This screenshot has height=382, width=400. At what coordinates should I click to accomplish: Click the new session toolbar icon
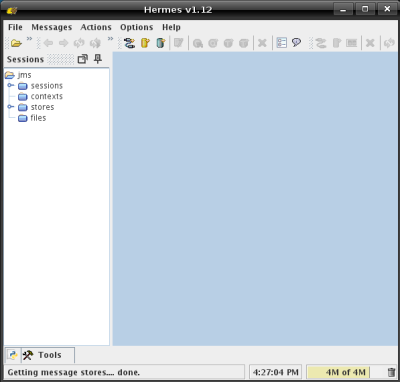(129, 43)
